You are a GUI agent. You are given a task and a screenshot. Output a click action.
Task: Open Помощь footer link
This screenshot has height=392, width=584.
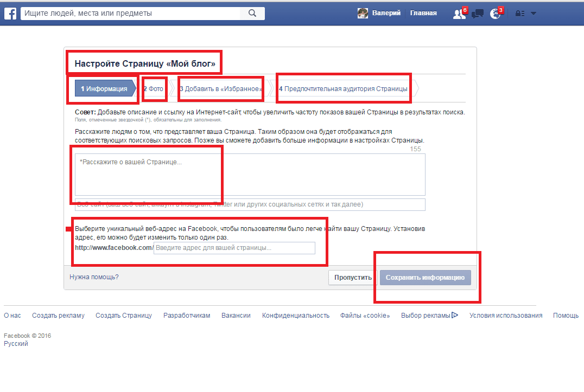(566, 316)
